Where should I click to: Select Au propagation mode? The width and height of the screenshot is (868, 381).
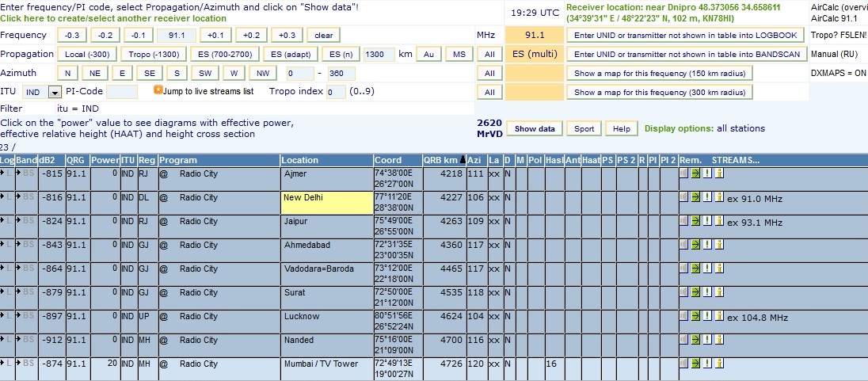(x=428, y=55)
